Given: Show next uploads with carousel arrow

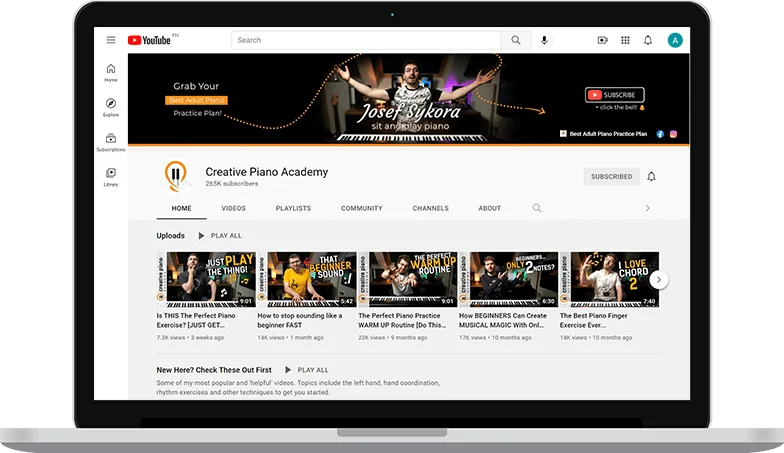Looking at the screenshot, I should pyautogui.click(x=658, y=280).
